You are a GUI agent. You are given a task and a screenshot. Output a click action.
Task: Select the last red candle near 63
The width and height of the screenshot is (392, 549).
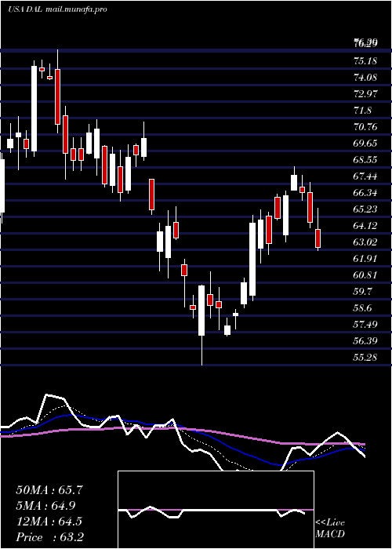coord(318,238)
